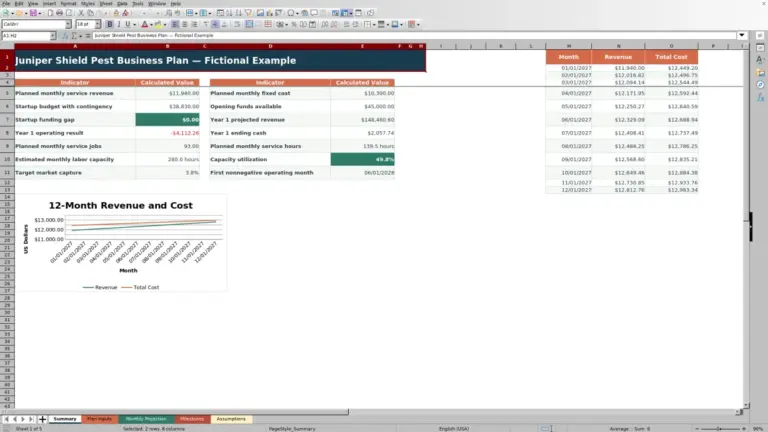Open sidebar Navigator compass icon
The width and height of the screenshot is (768, 432).
[760, 85]
